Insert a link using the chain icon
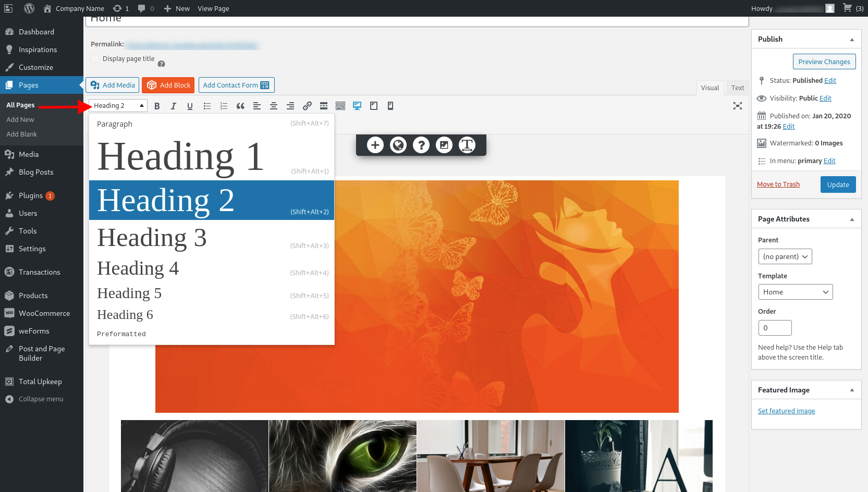Screen dimensions: 868x492 point(307,106)
